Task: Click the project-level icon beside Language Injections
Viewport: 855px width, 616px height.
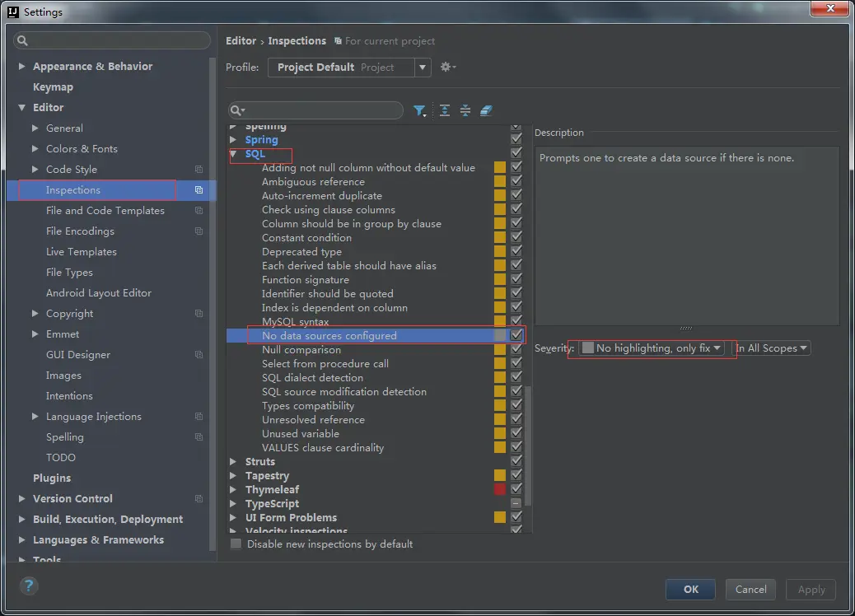Action: point(199,417)
